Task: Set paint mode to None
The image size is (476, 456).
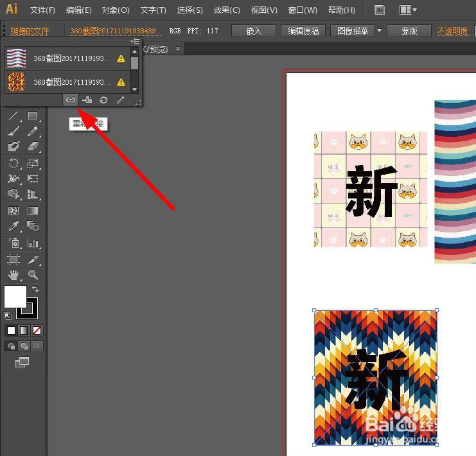Action: pyautogui.click(x=37, y=330)
